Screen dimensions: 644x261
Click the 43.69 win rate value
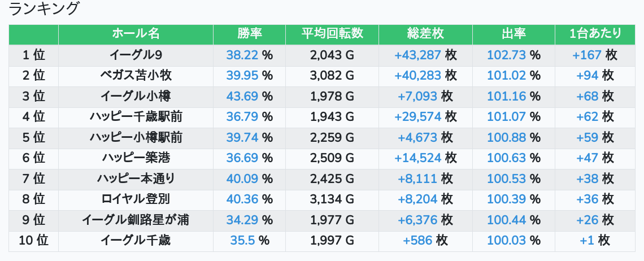click(242, 96)
